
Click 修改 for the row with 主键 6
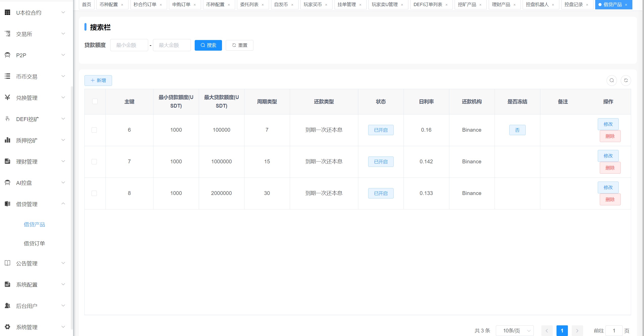pos(608,124)
